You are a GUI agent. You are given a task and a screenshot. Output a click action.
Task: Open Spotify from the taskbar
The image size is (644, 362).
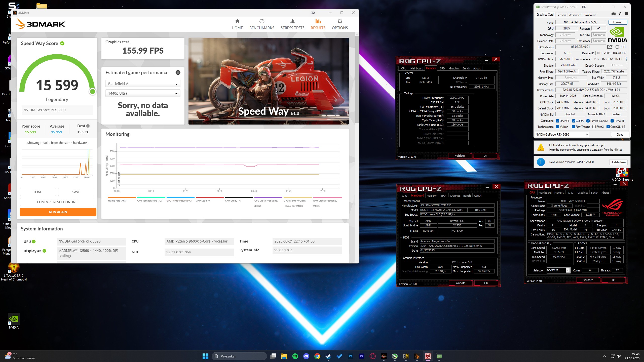[295, 356]
